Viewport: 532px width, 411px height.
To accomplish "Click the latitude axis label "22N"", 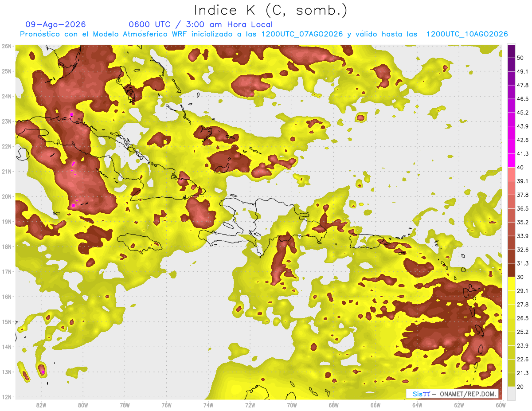I will 6,146.
